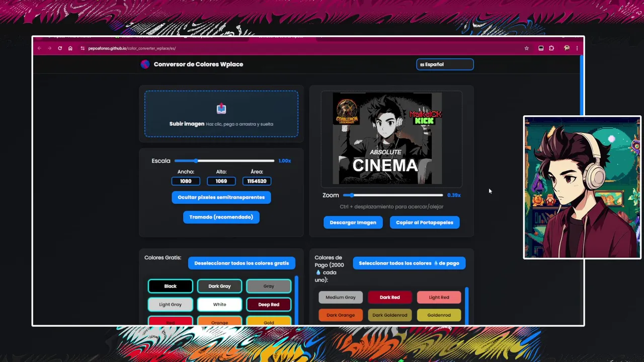Viewport: 644px width, 362px height.
Task: Click the address bar URL
Action: (x=132, y=48)
